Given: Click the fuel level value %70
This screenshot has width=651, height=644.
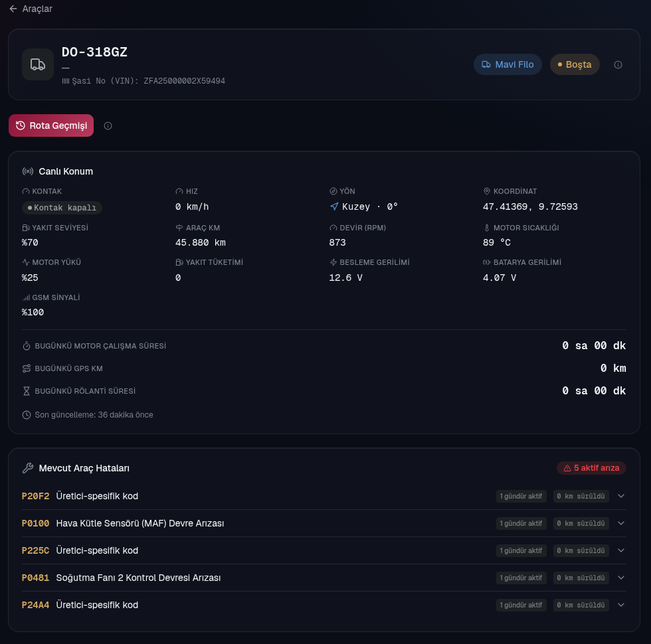Looking at the screenshot, I should point(30,242).
